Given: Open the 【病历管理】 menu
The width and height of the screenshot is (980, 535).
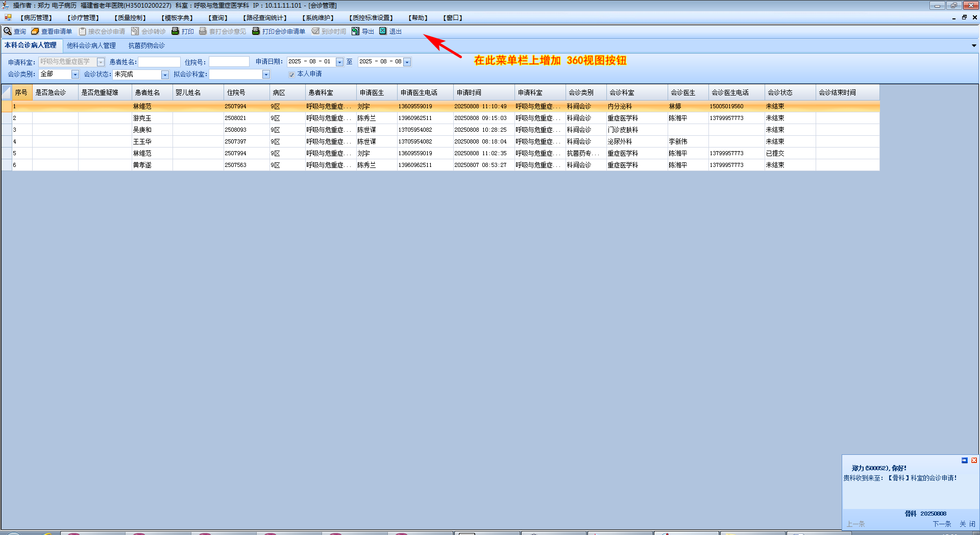Looking at the screenshot, I should point(36,18).
